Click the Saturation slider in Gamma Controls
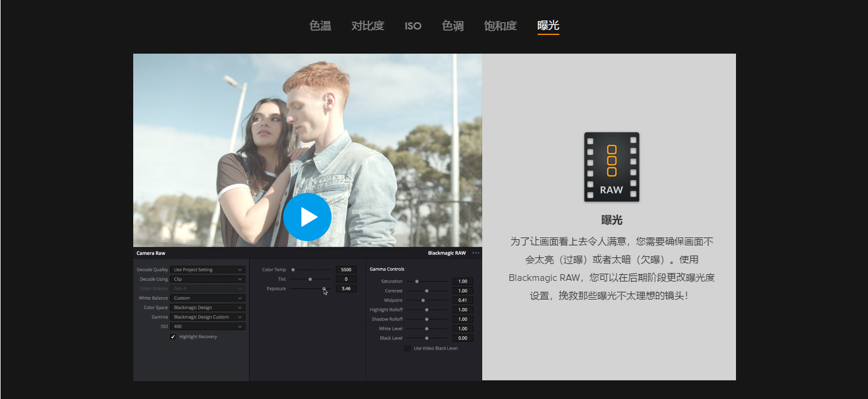 point(417,281)
